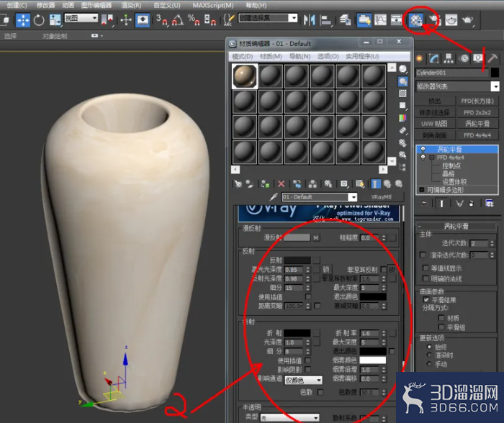Open the Curve Editor icon

click(380, 20)
